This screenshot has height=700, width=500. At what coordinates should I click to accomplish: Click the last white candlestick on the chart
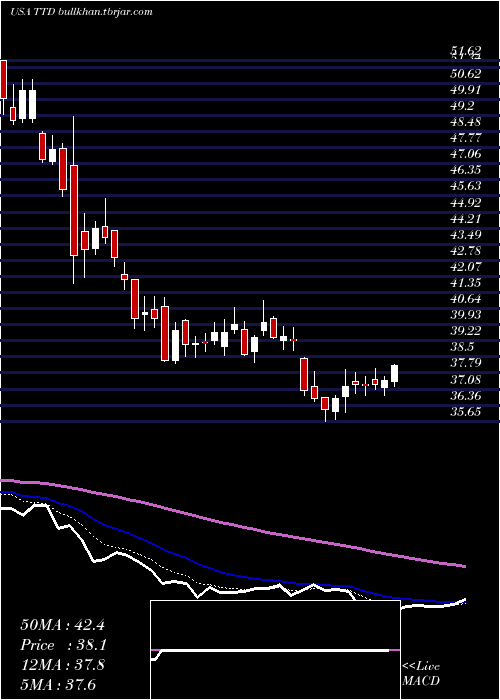[395, 374]
